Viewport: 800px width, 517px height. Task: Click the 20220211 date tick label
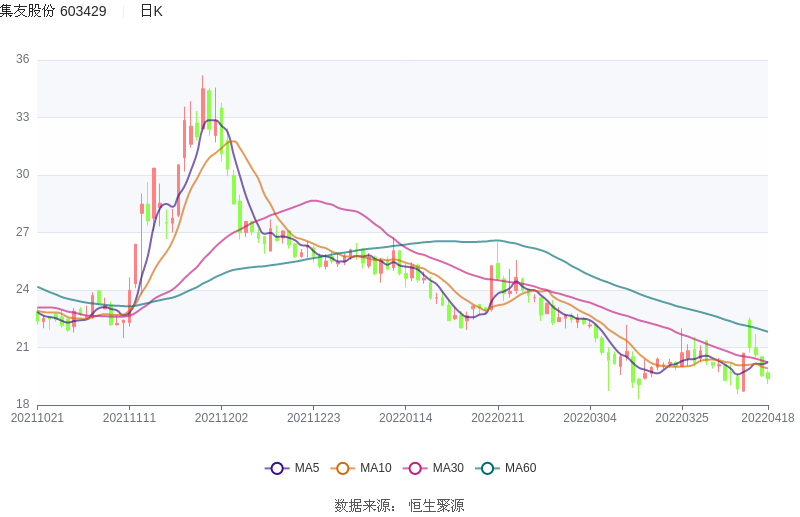[x=497, y=418]
